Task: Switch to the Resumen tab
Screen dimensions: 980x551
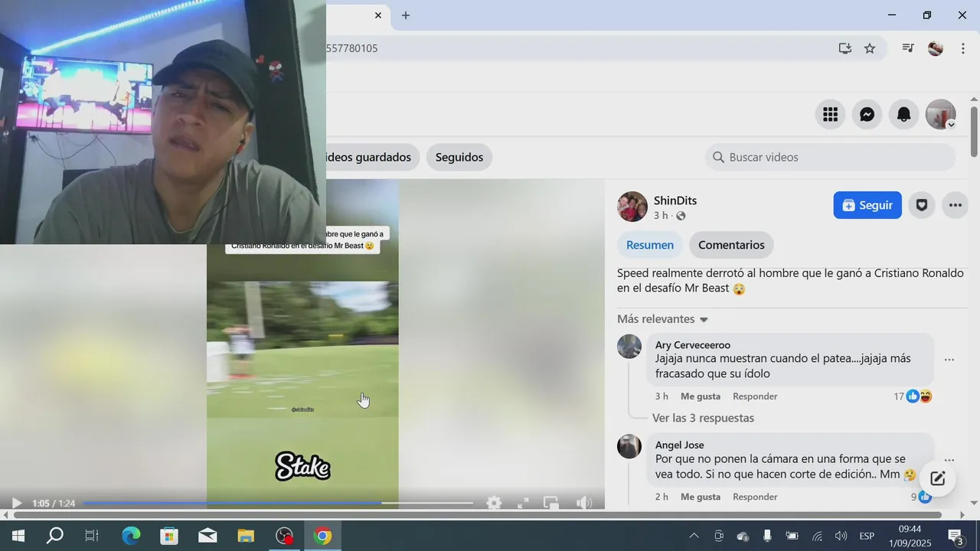Action: [650, 245]
